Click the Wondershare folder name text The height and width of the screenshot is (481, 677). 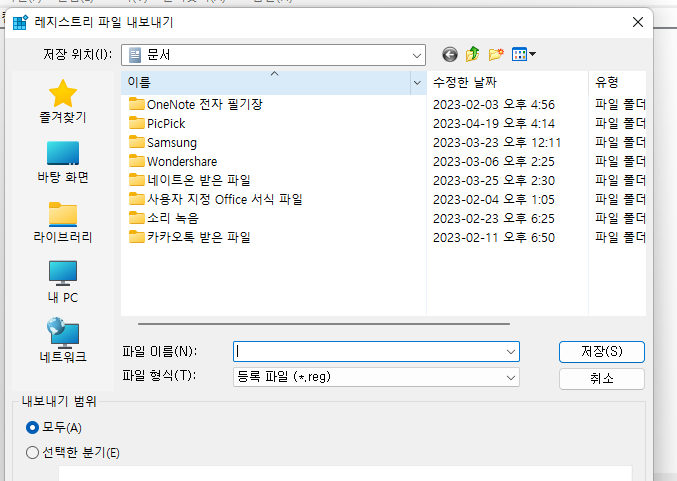[x=182, y=161]
